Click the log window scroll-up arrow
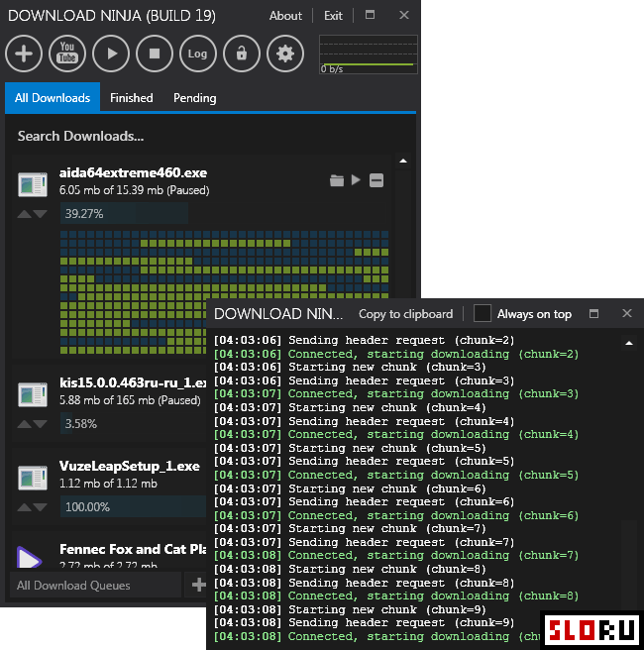Screen dimensions: 644x650 click(629, 343)
